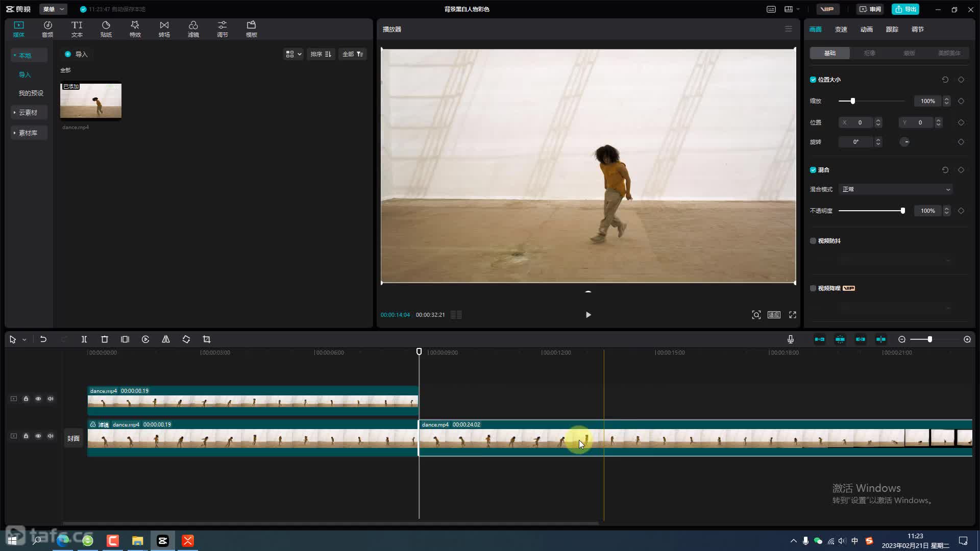Click the freeze frame icon in timeline toolbar
Image resolution: width=980 pixels, height=551 pixels.
pyautogui.click(x=125, y=339)
